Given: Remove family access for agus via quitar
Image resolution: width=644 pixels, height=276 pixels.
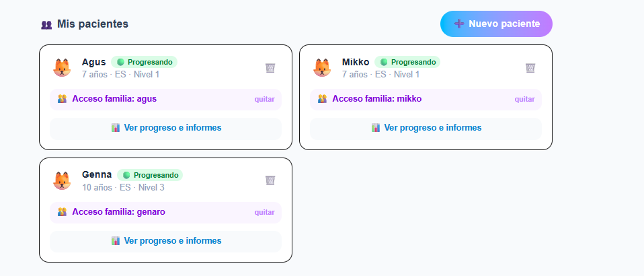Looking at the screenshot, I should [264, 99].
